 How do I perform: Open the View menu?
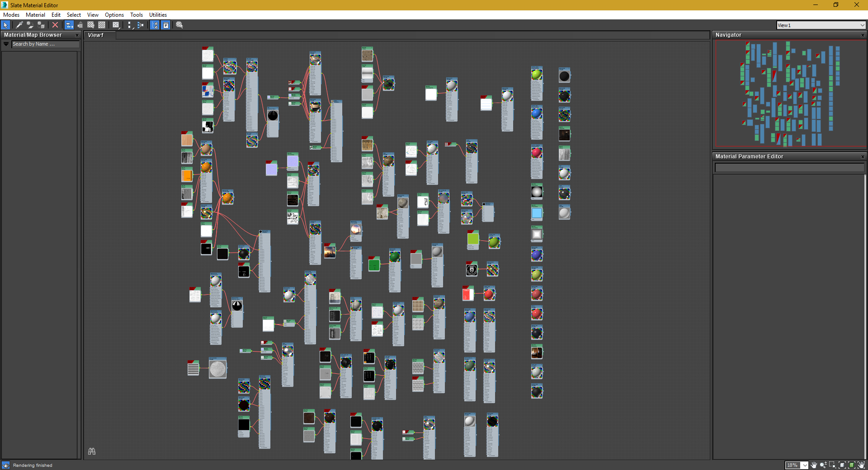[x=93, y=15]
